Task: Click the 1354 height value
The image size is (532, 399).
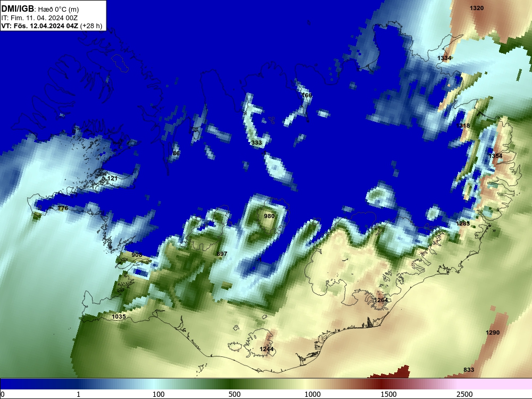Action: point(495,156)
